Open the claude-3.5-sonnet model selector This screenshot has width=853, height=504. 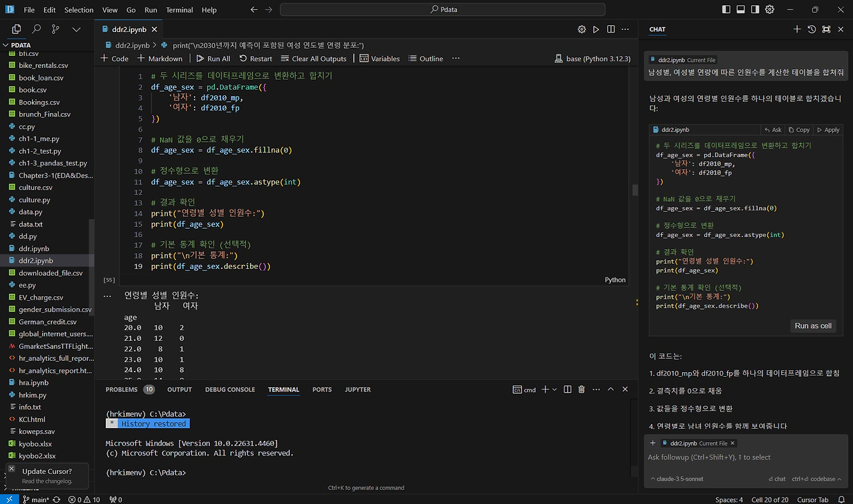pyautogui.click(x=676, y=479)
